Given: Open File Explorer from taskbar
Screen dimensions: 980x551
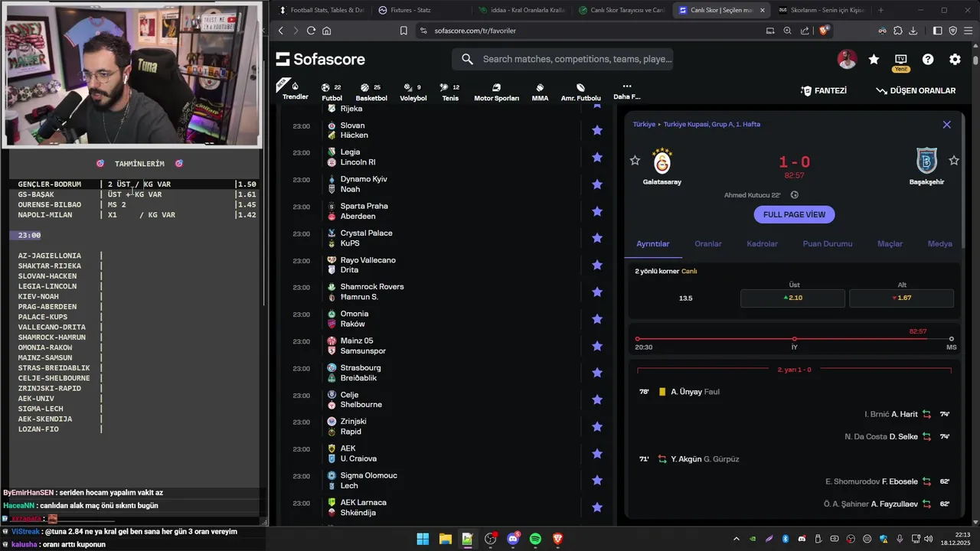Looking at the screenshot, I should [x=445, y=539].
